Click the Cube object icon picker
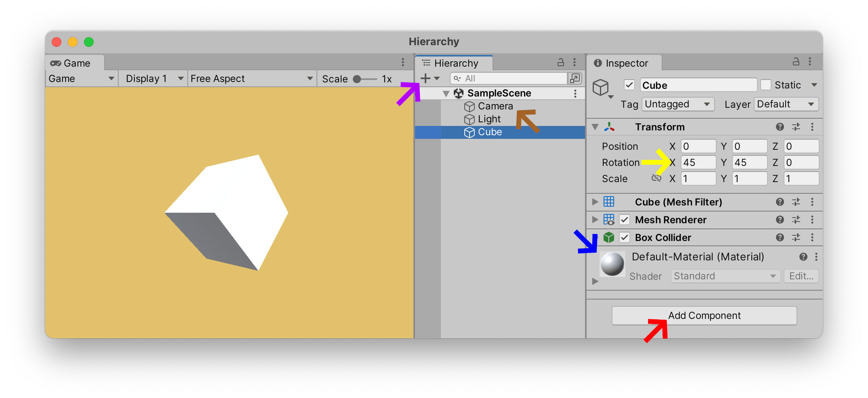 click(x=602, y=88)
